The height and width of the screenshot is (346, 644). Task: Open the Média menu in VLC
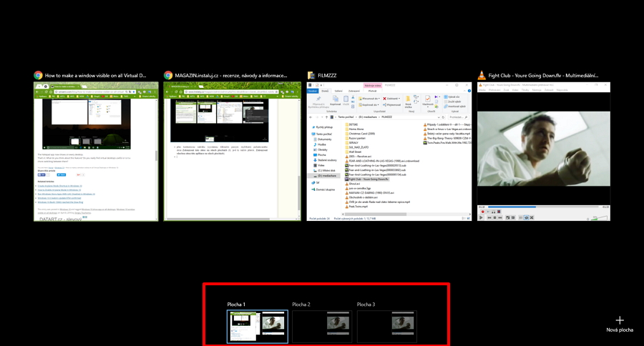tap(482, 89)
